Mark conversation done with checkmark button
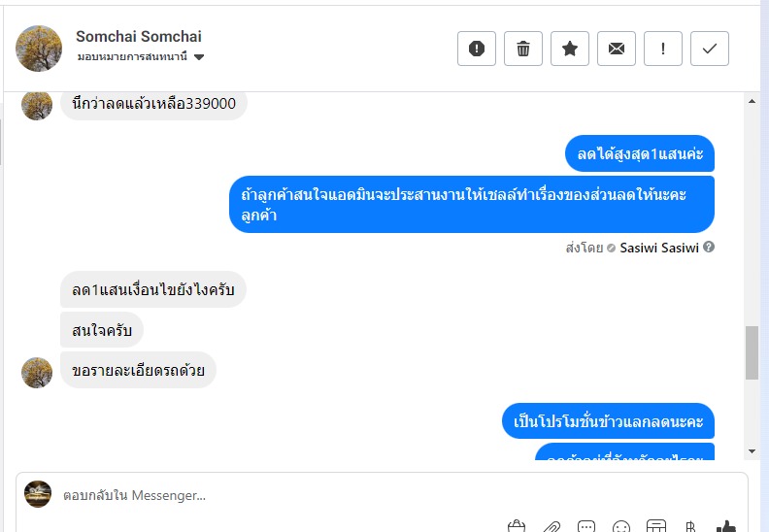The image size is (769, 532). pos(710,49)
